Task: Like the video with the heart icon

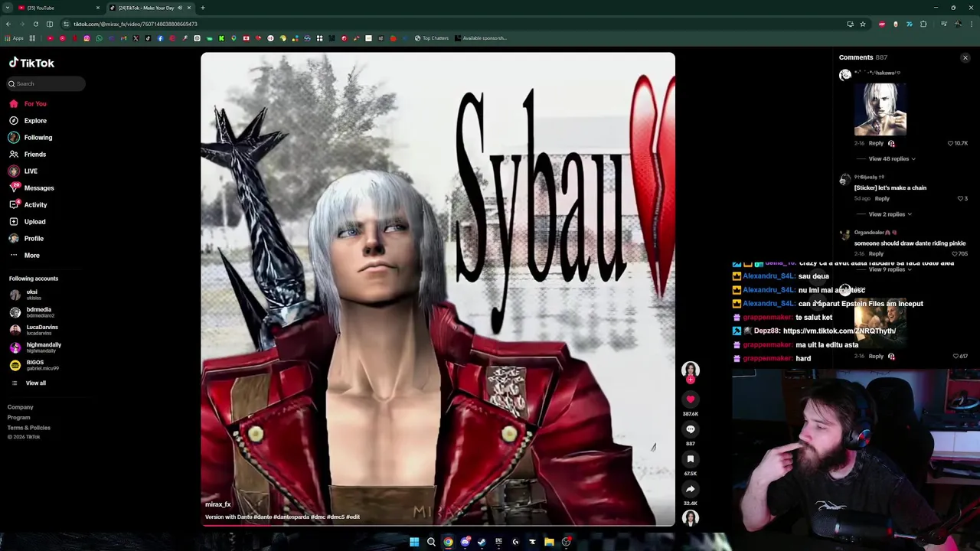Action: click(691, 399)
